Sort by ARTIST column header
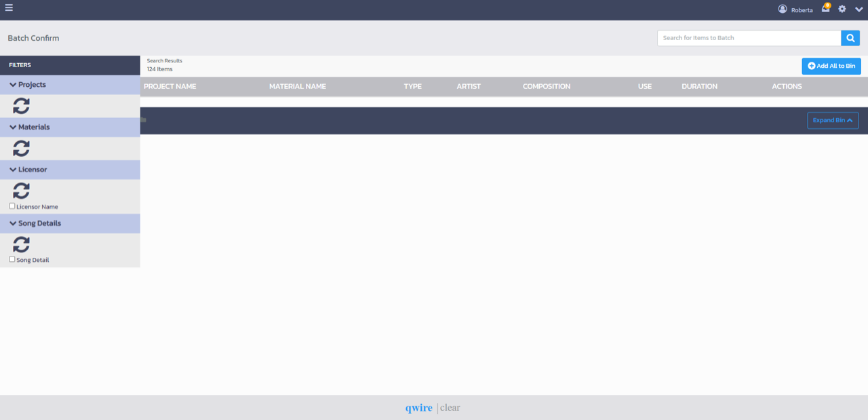 (x=469, y=86)
